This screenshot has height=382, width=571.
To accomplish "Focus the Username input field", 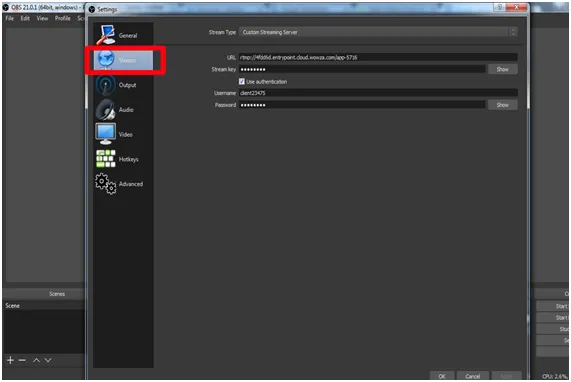I will click(x=378, y=93).
